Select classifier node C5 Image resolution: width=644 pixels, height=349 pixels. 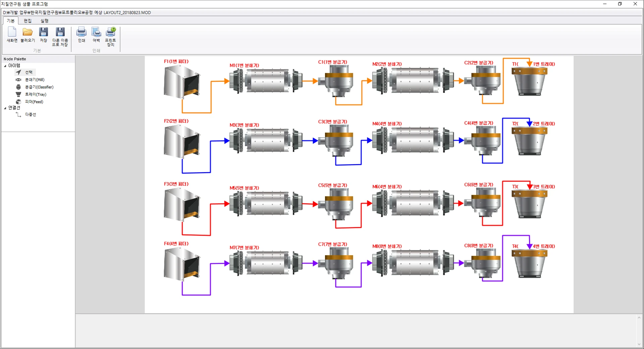pyautogui.click(x=336, y=204)
